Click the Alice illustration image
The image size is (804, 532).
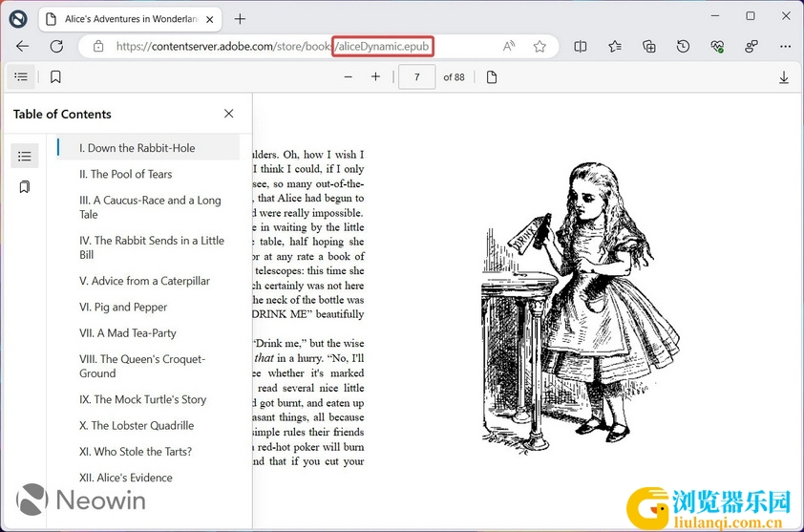coord(581,309)
